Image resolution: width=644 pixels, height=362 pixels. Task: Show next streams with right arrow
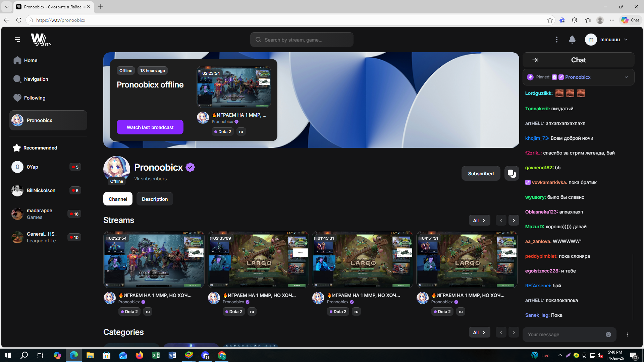tap(514, 221)
